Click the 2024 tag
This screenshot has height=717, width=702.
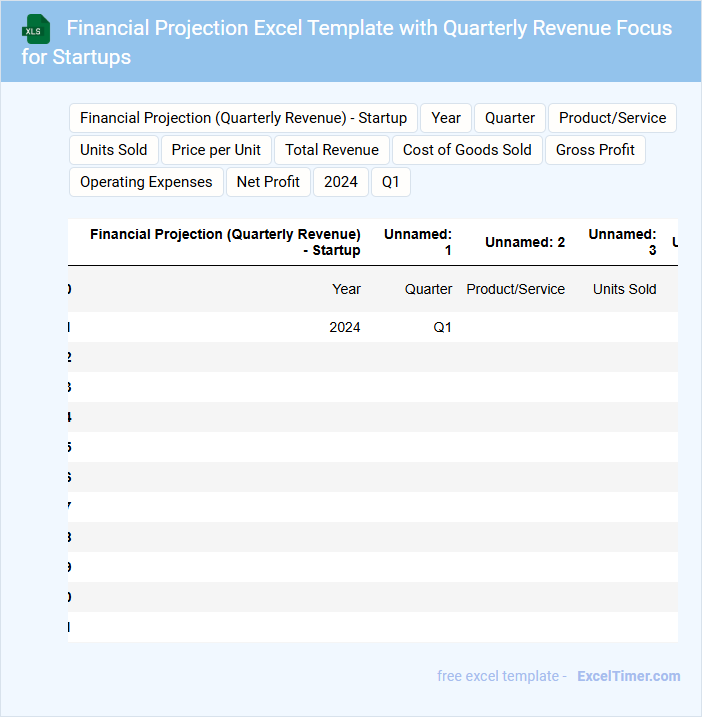coord(341,182)
